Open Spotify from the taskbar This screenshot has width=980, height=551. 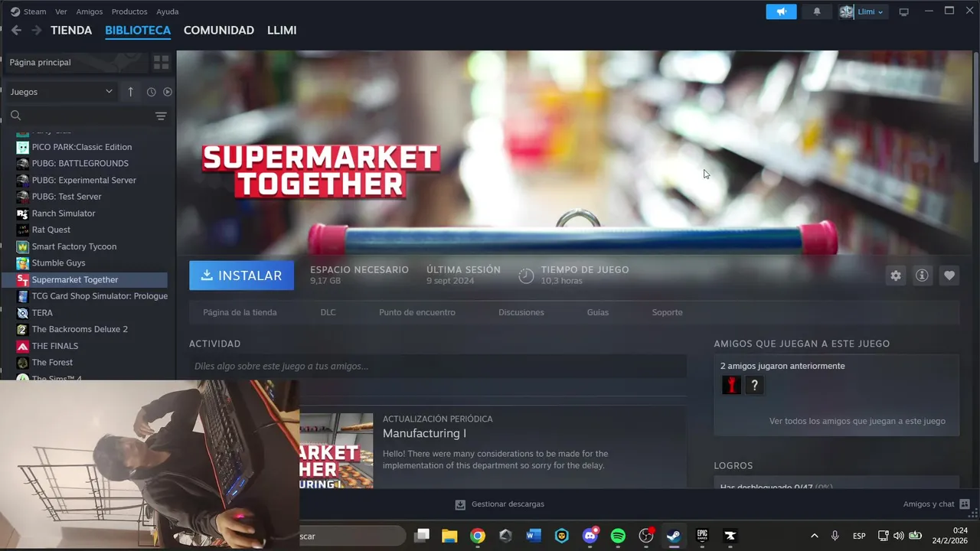pos(618,536)
